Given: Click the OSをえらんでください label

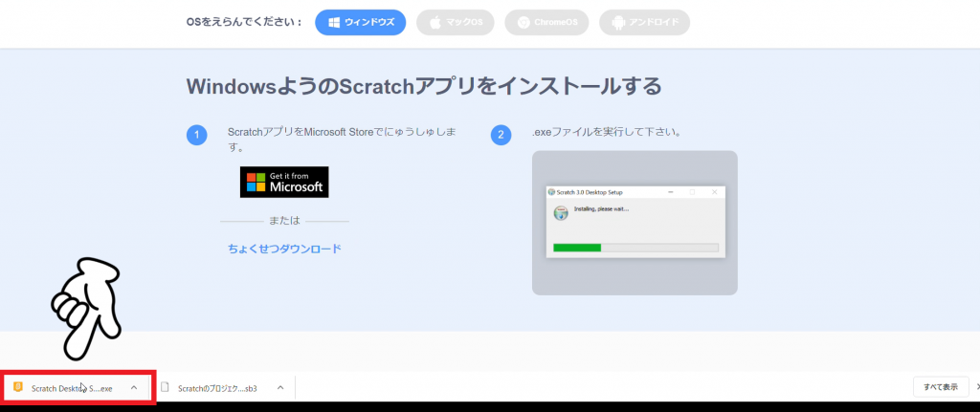Looking at the screenshot, I should point(244,23).
